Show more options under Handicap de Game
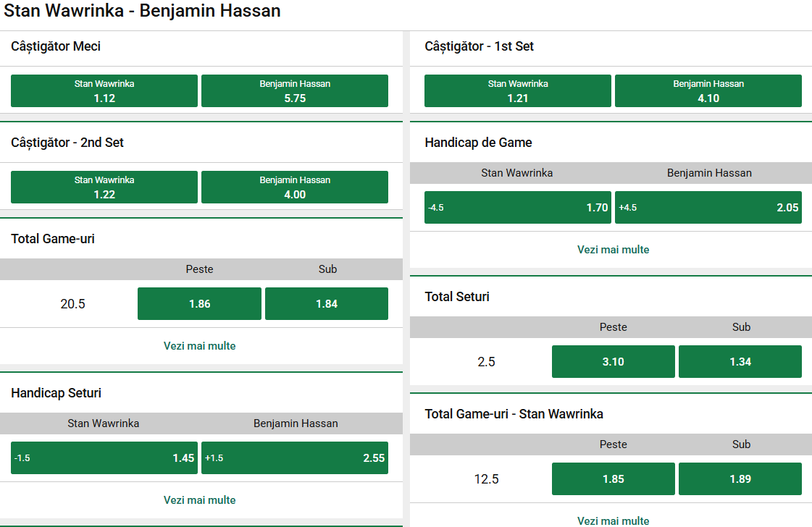The image size is (812, 527). click(x=613, y=249)
